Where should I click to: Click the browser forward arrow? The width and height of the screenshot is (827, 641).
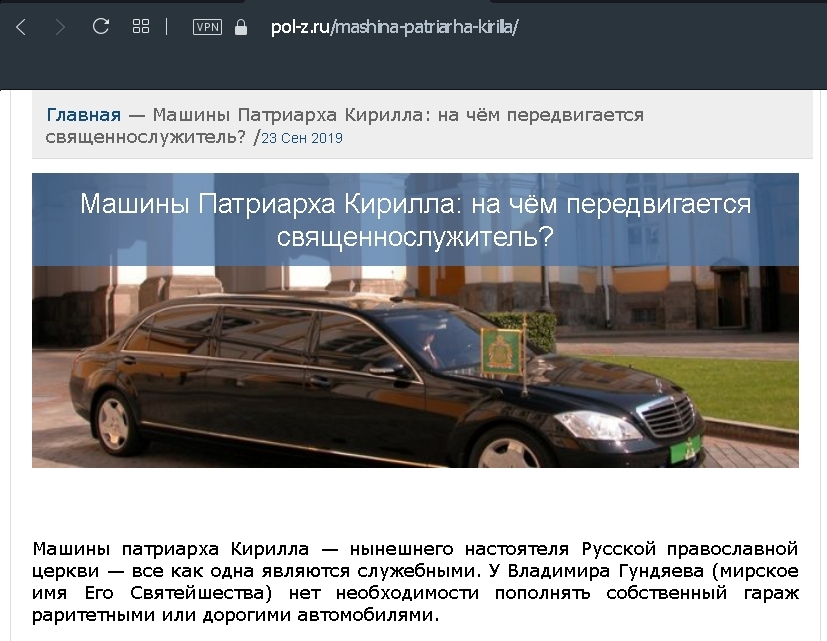tap(60, 27)
